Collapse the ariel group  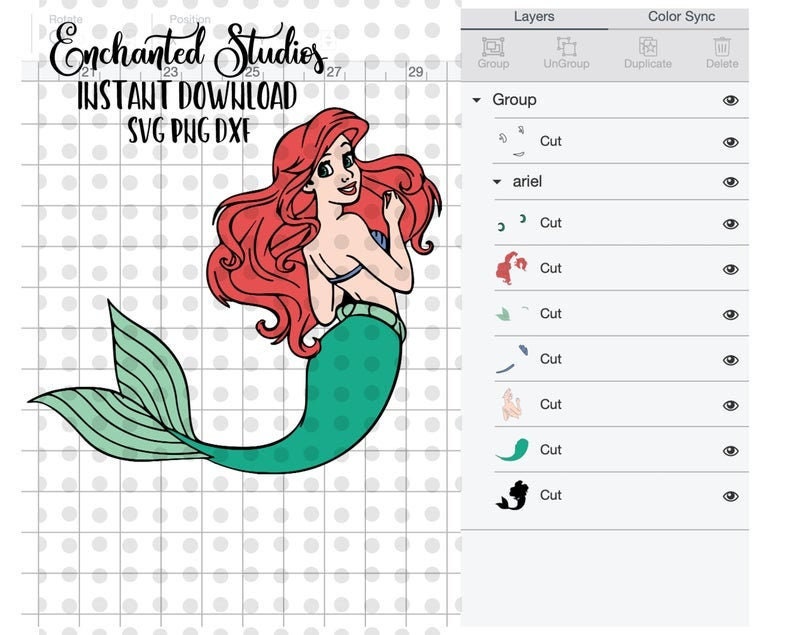click(497, 182)
